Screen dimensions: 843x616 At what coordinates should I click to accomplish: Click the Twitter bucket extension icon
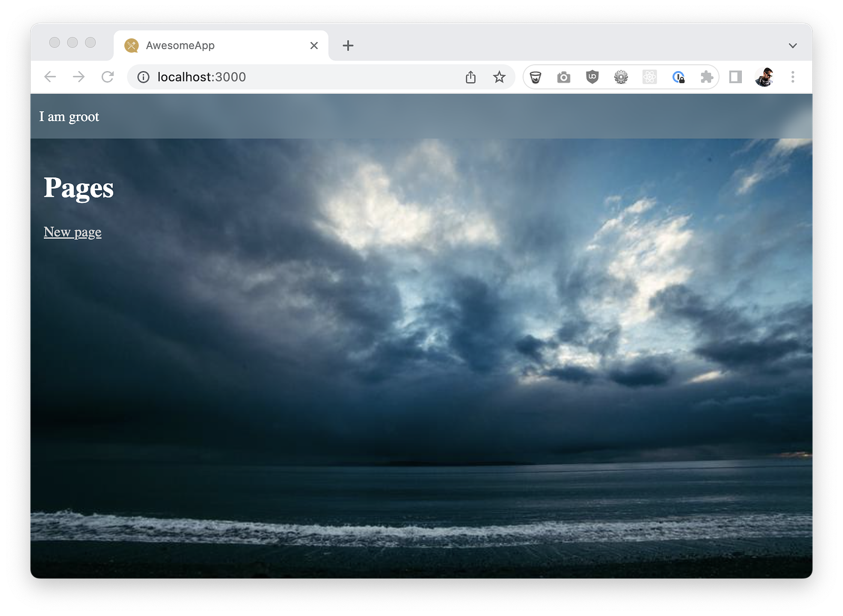point(535,77)
